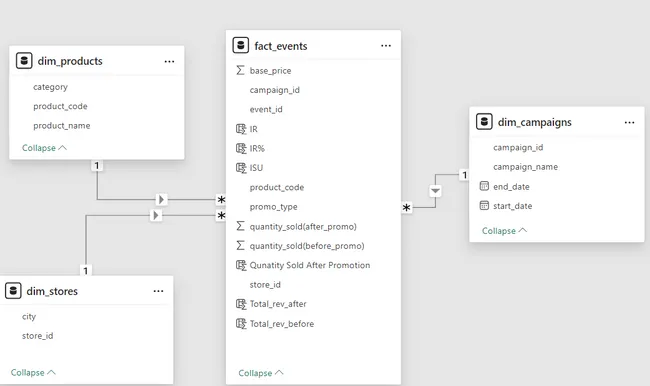
Task: Select campaign_id field in fact_events
Action: (x=274, y=90)
